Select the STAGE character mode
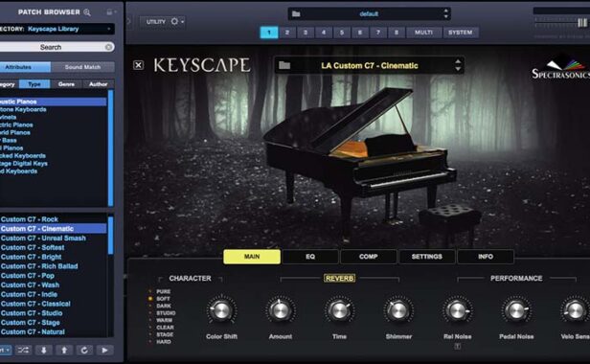This screenshot has height=364, width=590. click(x=165, y=334)
